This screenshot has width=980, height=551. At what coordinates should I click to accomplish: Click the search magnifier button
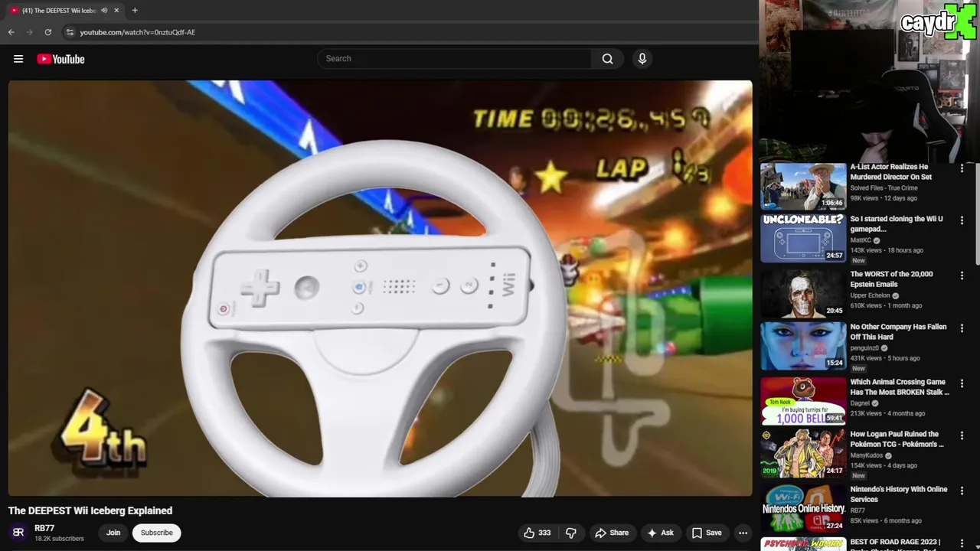(x=607, y=59)
